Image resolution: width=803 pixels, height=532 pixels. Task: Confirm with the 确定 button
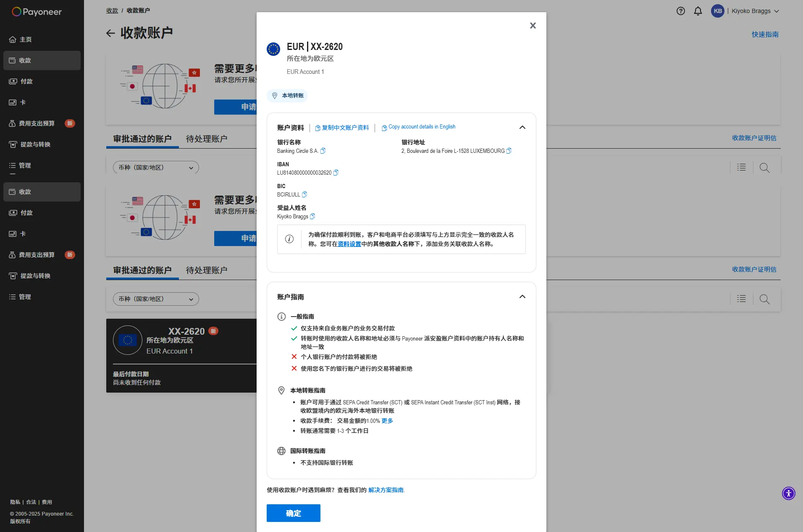tap(294, 513)
